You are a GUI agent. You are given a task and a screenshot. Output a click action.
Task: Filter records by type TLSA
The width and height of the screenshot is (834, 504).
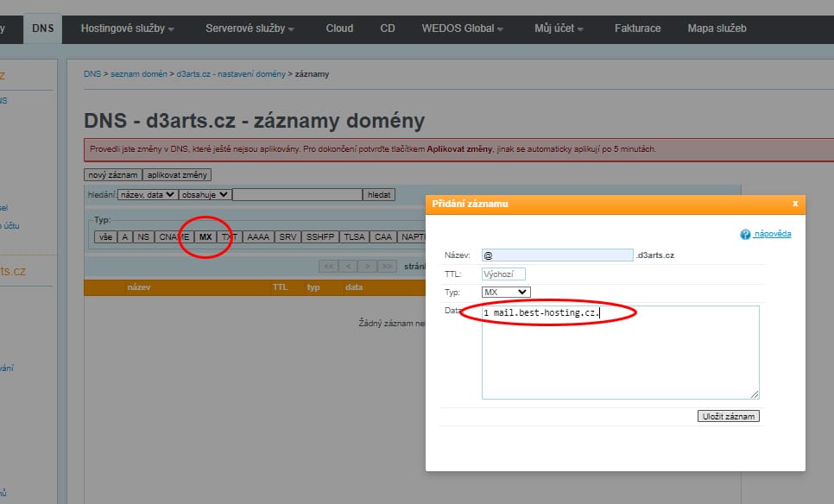click(x=354, y=237)
